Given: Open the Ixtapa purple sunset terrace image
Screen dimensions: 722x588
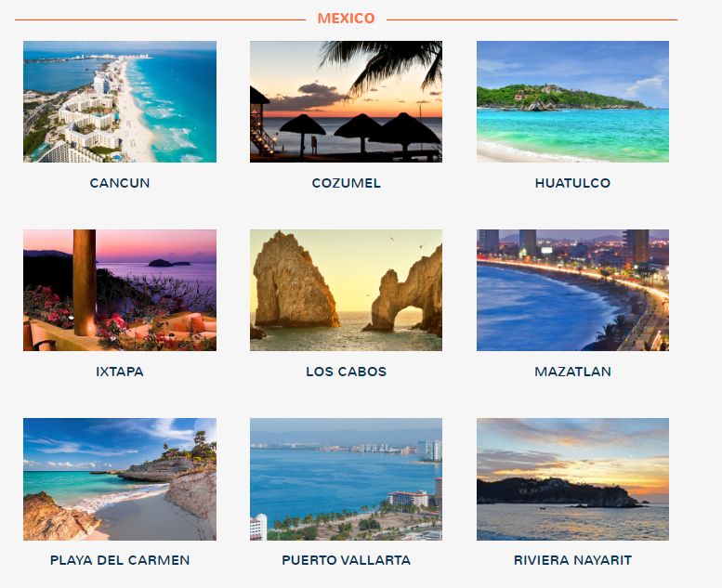Looking at the screenshot, I should tap(120, 290).
